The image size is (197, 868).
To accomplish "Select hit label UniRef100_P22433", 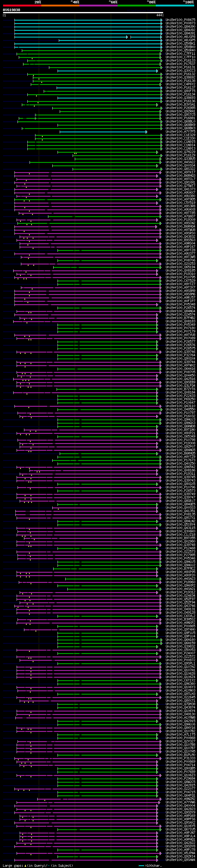I will (180, 396).
